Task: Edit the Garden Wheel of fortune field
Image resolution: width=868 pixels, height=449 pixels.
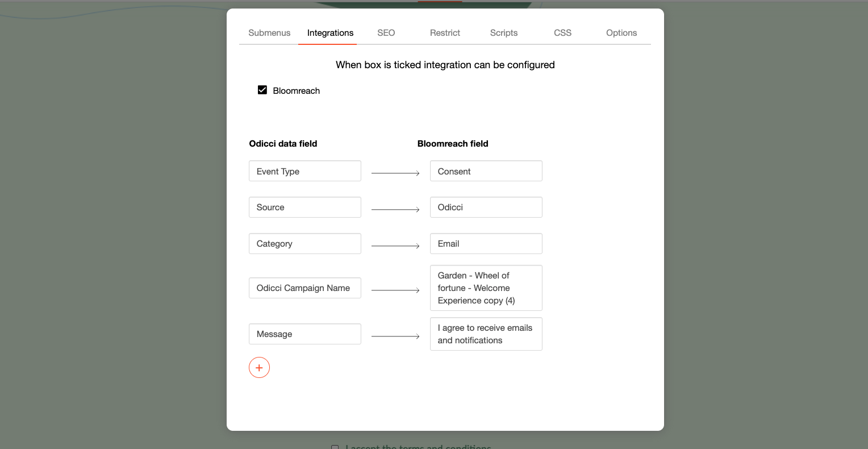Action: (486, 288)
